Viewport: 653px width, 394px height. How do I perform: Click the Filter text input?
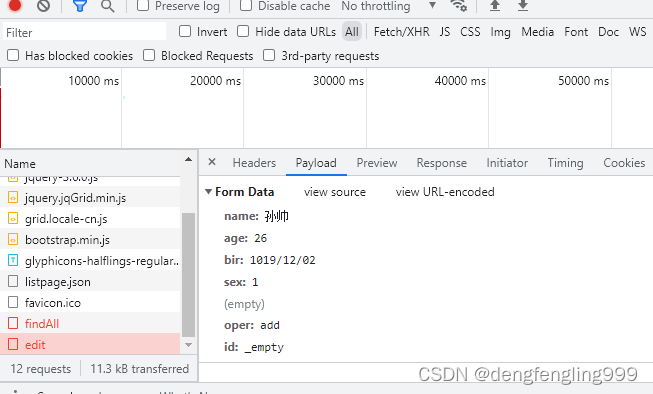85,32
